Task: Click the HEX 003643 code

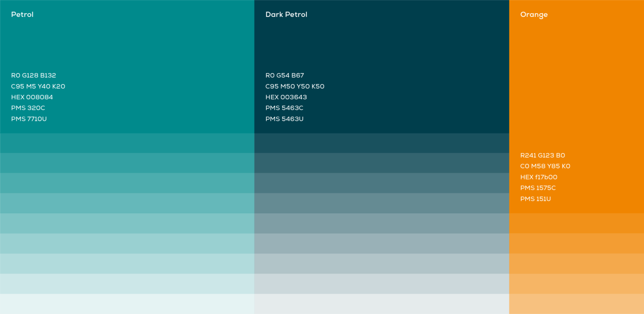Action: point(286,97)
